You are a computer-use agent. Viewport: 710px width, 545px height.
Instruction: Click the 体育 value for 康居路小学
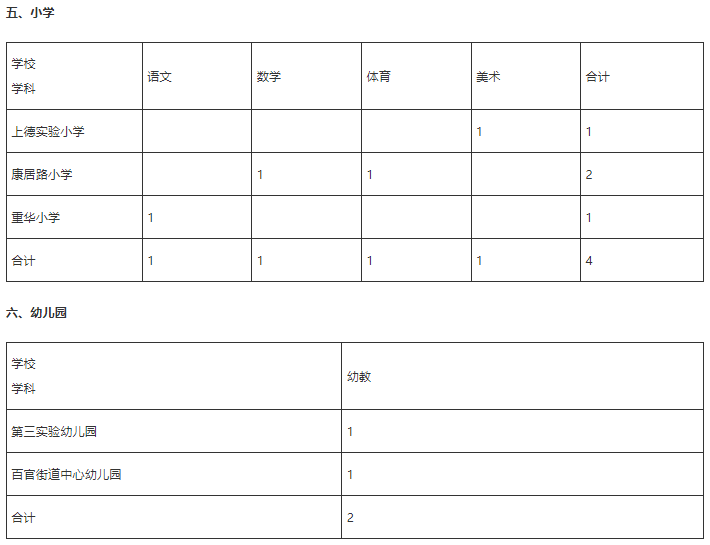pos(370,174)
